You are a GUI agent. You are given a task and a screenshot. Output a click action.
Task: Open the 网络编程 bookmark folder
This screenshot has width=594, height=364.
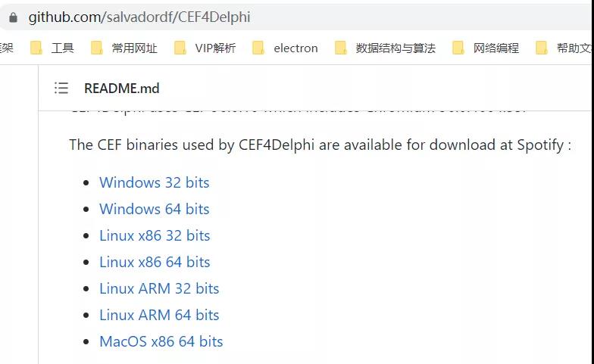point(485,48)
